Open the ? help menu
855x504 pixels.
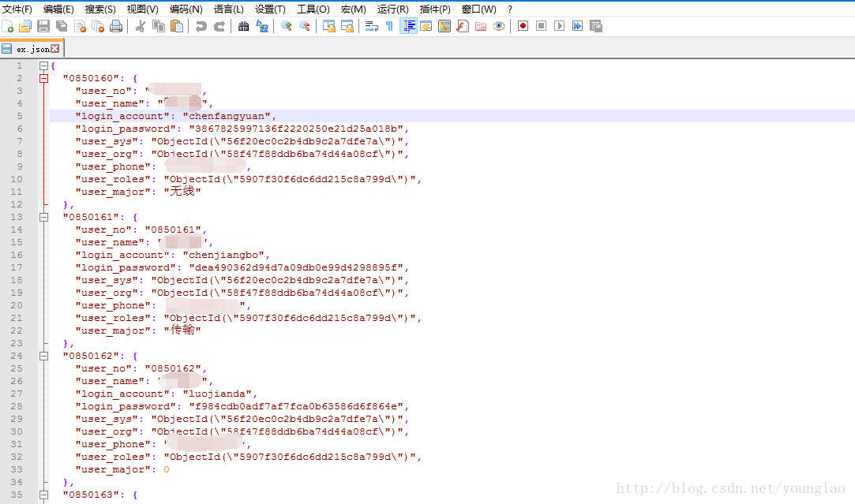click(x=510, y=9)
